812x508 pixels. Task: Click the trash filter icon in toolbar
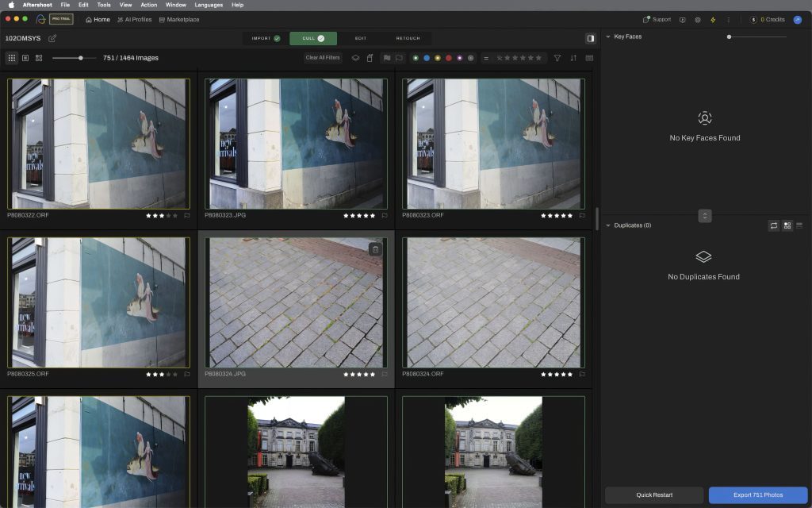point(370,58)
